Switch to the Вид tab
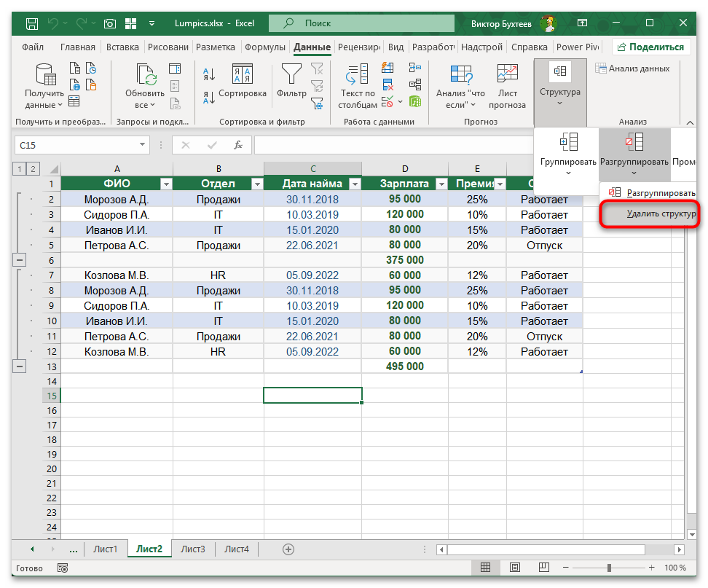 [396, 47]
